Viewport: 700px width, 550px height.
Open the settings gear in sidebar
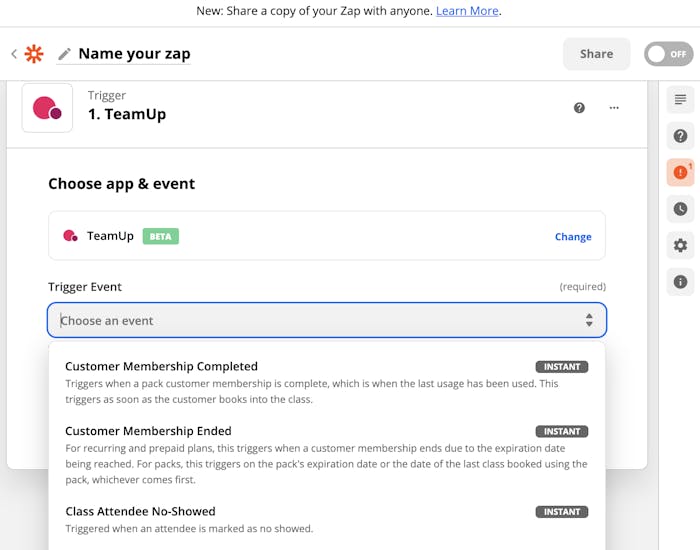coord(681,245)
